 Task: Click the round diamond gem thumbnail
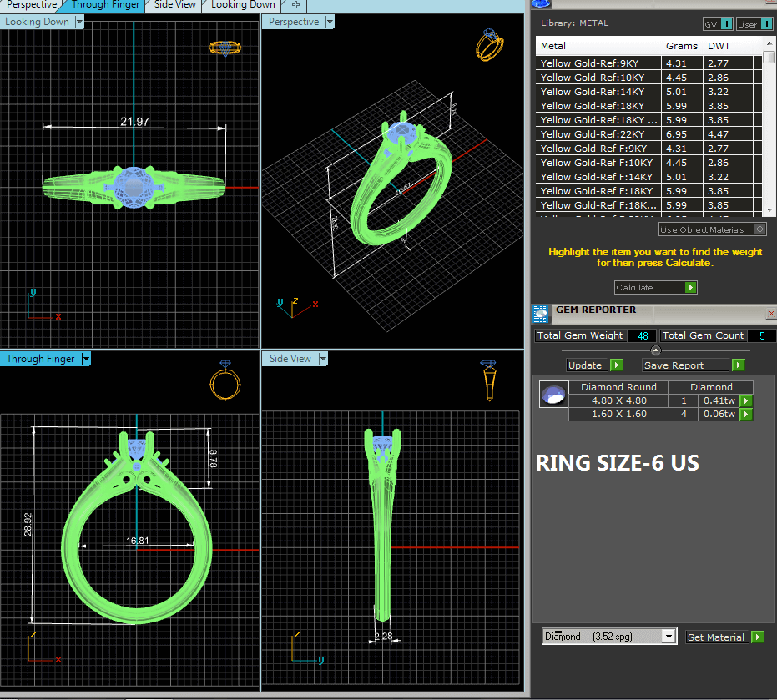[552, 395]
